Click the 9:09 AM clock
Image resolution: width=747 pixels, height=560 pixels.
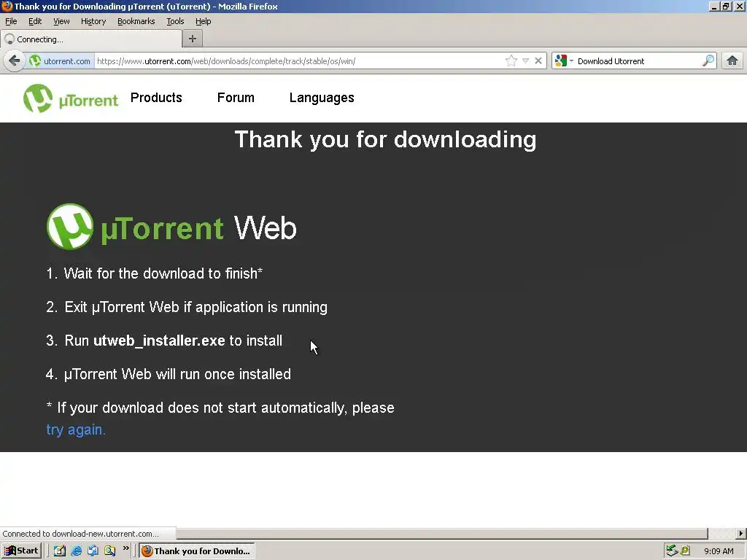point(719,551)
